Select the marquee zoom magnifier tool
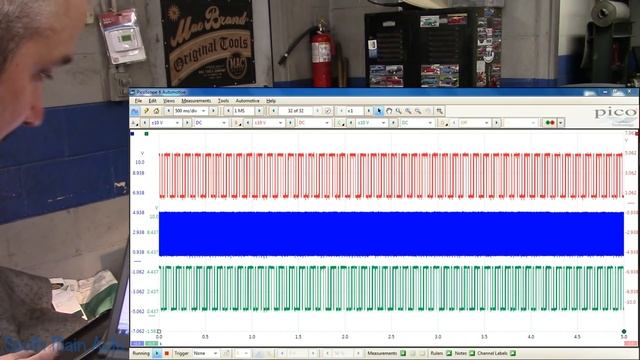The image size is (640, 360). point(398,111)
